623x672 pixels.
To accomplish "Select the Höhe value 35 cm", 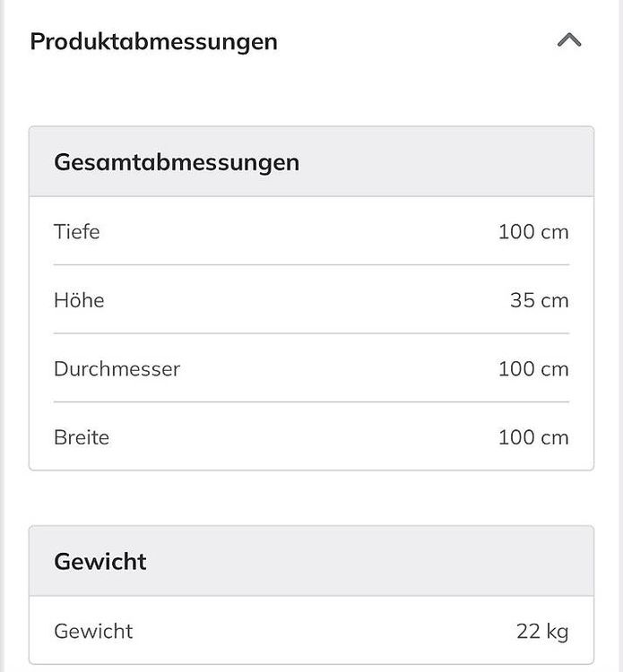I will point(540,300).
